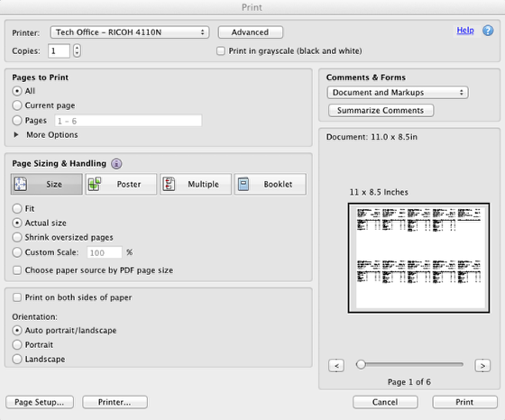
Task: Toggle Print on both sides of paper
Action: click(x=17, y=297)
